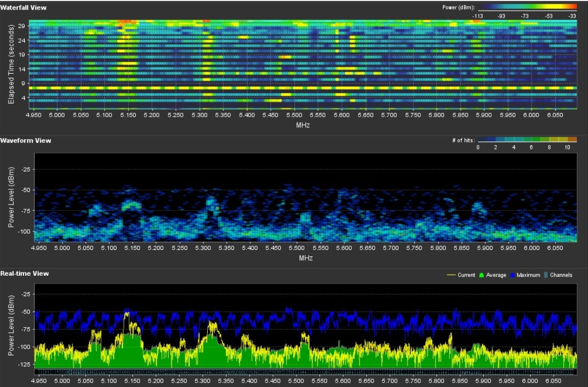
Task: Toggle the Channels overlay label
Action: pos(560,275)
